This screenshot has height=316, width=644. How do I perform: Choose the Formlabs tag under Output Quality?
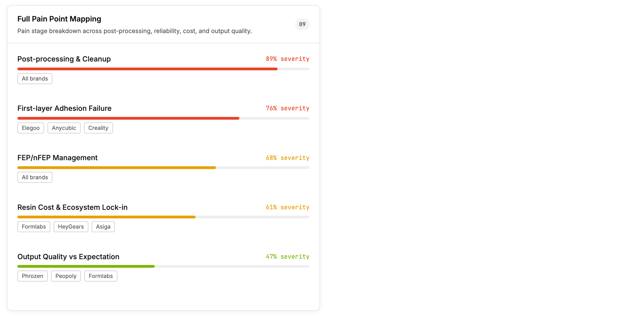pyautogui.click(x=101, y=276)
